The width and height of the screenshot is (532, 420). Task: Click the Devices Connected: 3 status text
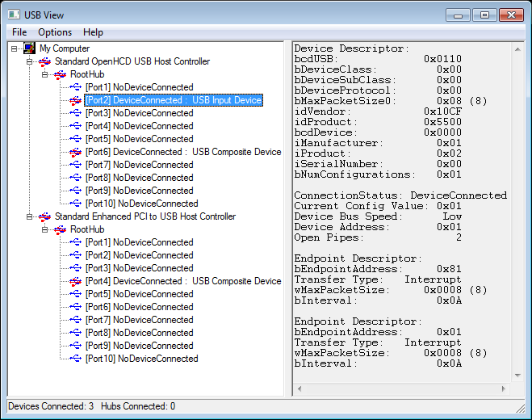(x=51, y=406)
